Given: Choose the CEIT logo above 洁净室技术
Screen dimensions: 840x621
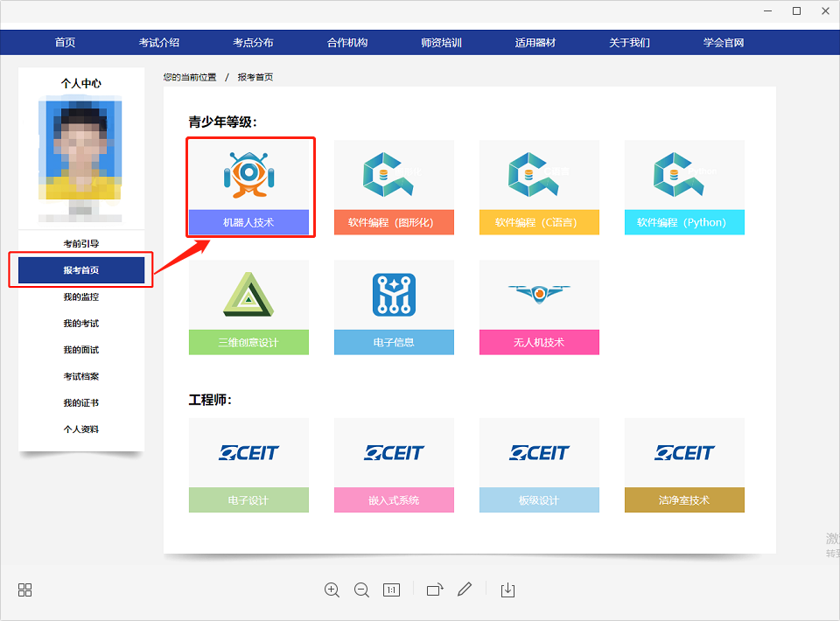Looking at the screenshot, I should point(684,453).
